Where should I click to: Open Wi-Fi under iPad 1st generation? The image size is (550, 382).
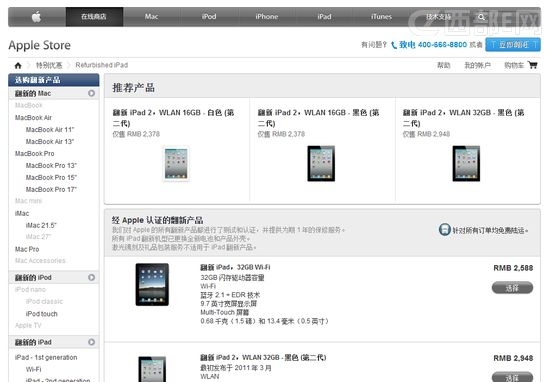tap(33, 369)
